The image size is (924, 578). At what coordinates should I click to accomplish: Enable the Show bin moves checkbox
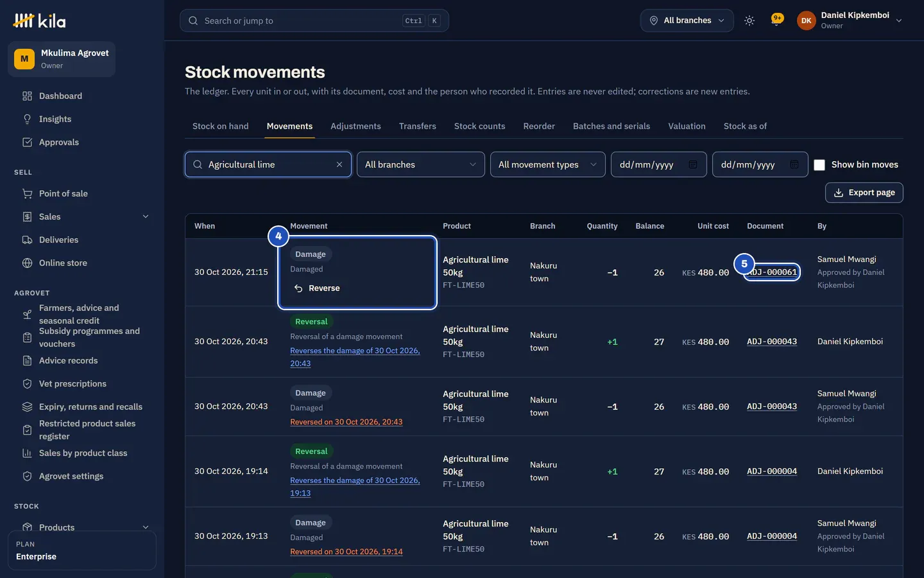pos(819,165)
